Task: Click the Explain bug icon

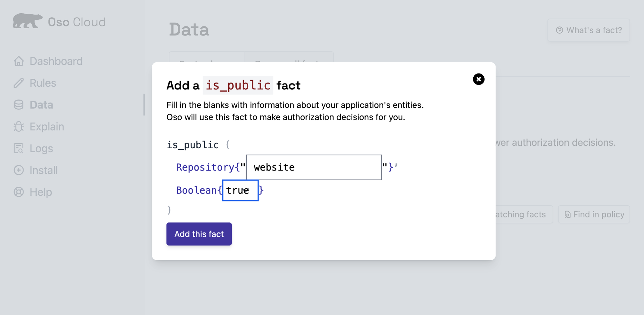Action: click(x=19, y=127)
